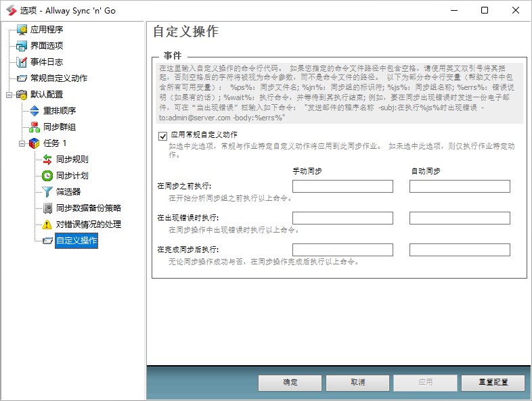Click the 在完成同步后执行: label
This screenshot has width=532, height=401.
188,250
